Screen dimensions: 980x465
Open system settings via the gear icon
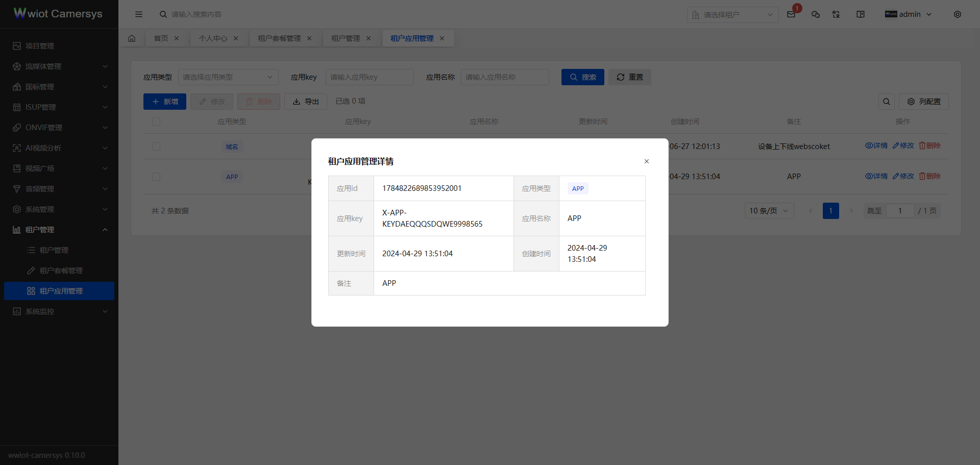pos(958,14)
